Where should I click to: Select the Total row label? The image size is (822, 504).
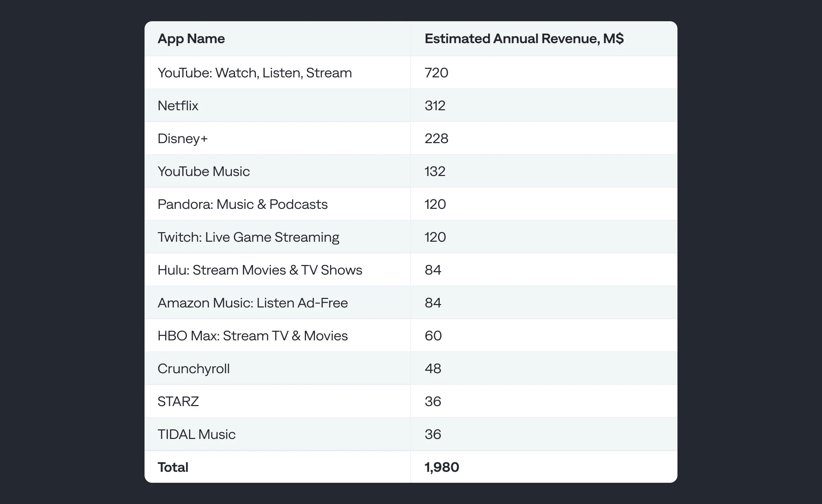click(x=173, y=467)
